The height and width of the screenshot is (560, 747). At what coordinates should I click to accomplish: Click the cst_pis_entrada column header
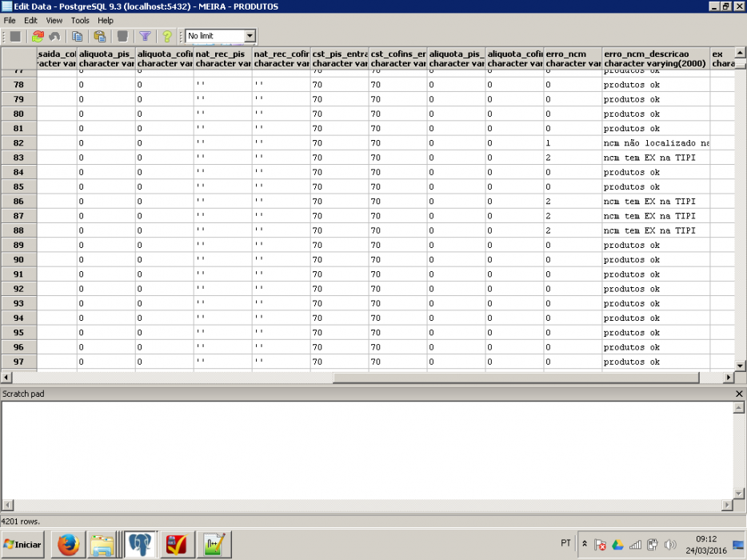339,58
